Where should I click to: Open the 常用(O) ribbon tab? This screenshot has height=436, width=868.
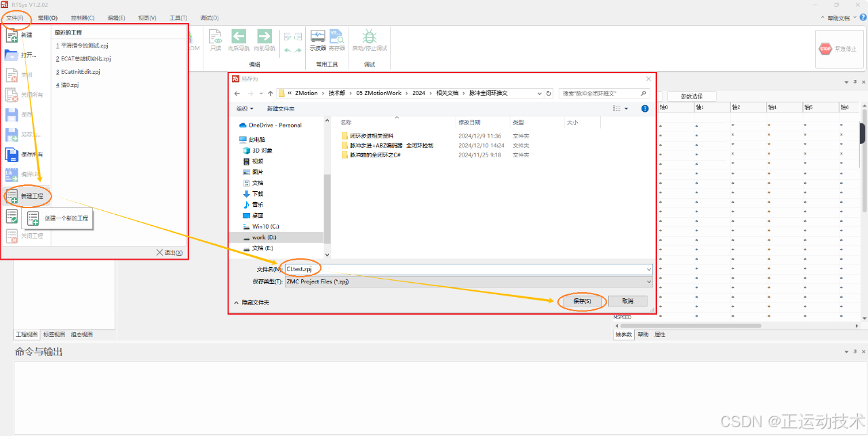(47, 18)
